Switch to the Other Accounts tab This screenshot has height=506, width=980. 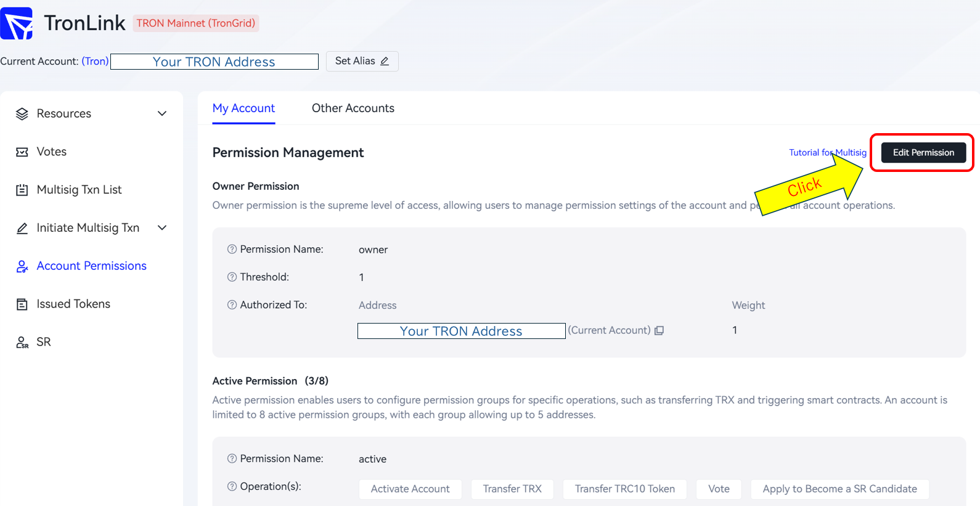coord(353,108)
